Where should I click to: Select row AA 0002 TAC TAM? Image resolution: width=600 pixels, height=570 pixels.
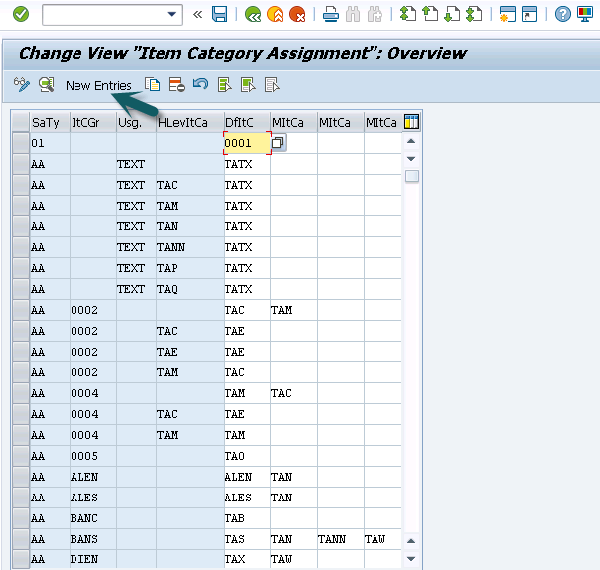21,310
